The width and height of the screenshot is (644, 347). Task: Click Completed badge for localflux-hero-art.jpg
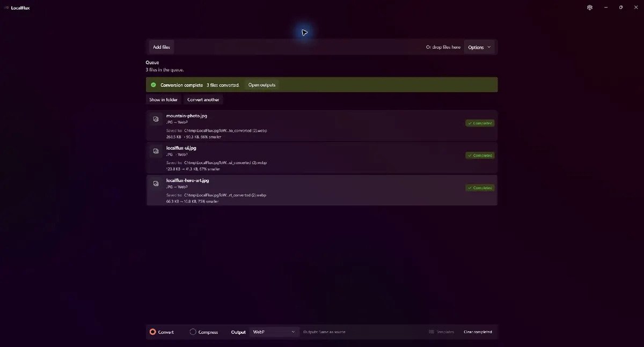point(480,188)
